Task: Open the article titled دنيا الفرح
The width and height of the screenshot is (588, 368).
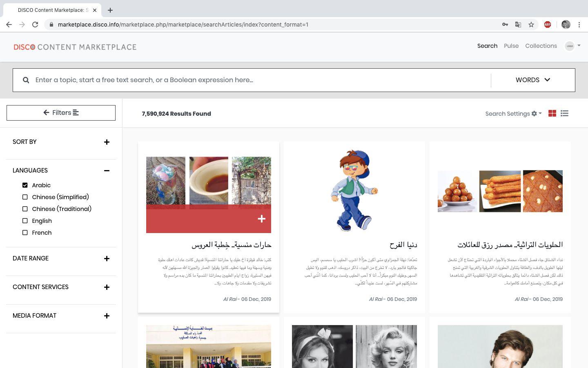Action: [x=403, y=245]
